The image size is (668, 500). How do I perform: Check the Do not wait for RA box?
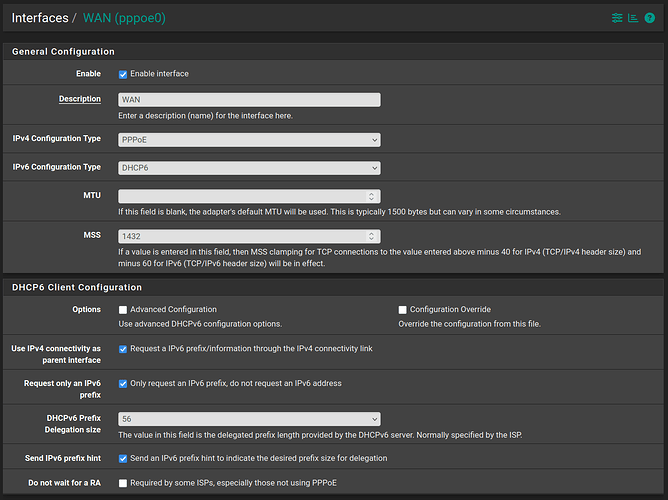click(123, 483)
